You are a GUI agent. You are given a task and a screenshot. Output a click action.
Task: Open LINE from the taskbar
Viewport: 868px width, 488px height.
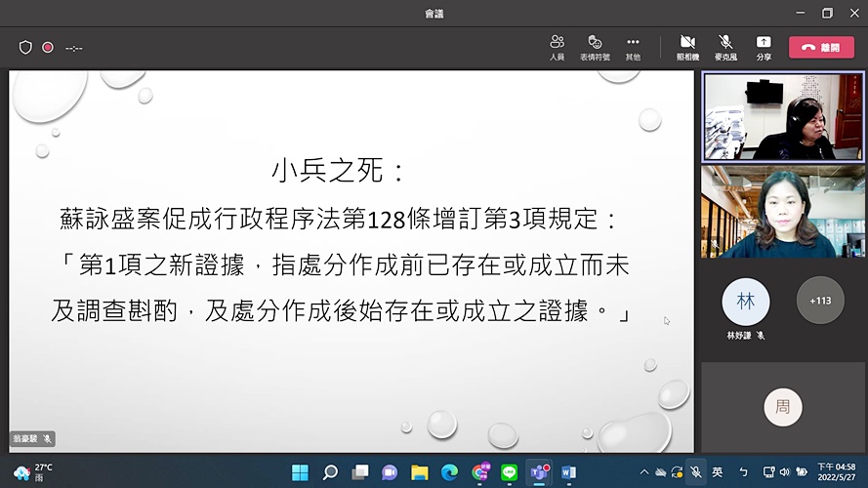509,472
